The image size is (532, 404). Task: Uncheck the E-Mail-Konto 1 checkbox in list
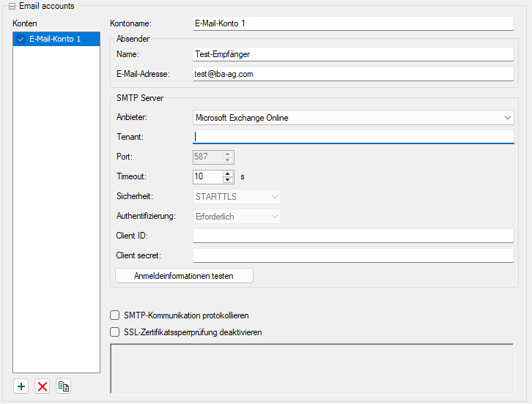coord(21,40)
